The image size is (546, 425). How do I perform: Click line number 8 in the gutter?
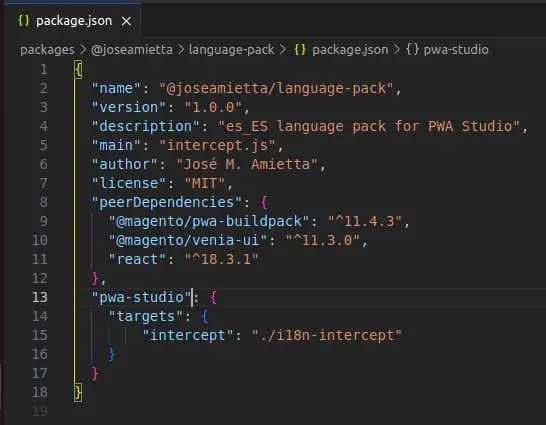pyautogui.click(x=44, y=202)
